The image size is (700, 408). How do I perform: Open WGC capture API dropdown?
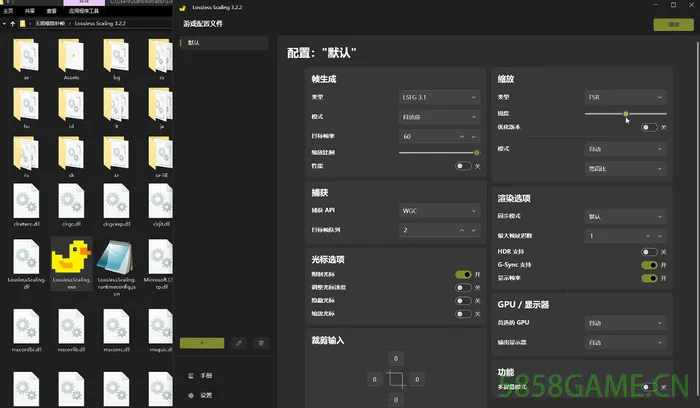coord(439,211)
